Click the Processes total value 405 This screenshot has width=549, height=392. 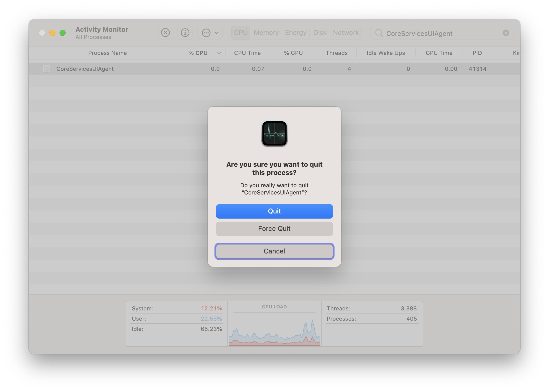tap(411, 319)
